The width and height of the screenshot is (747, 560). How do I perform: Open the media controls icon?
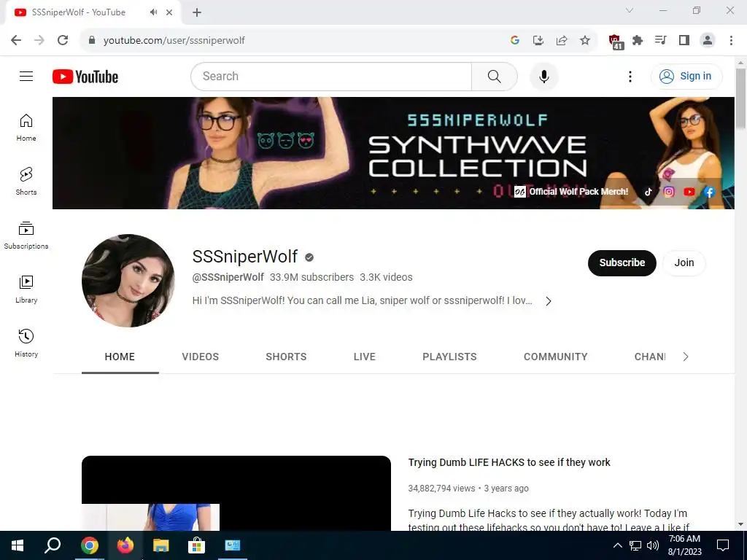click(x=661, y=40)
